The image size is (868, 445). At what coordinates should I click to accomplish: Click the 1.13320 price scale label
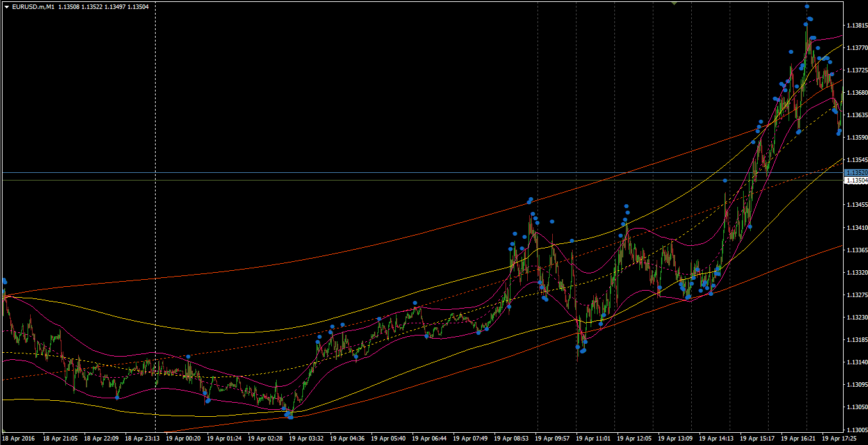point(857,273)
